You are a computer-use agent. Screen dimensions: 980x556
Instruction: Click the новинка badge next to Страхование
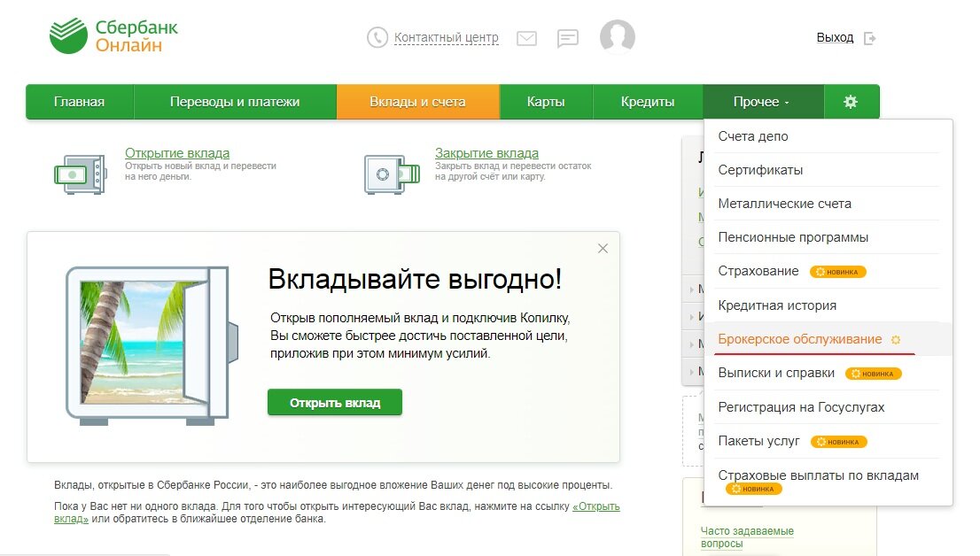pyautogui.click(x=838, y=272)
